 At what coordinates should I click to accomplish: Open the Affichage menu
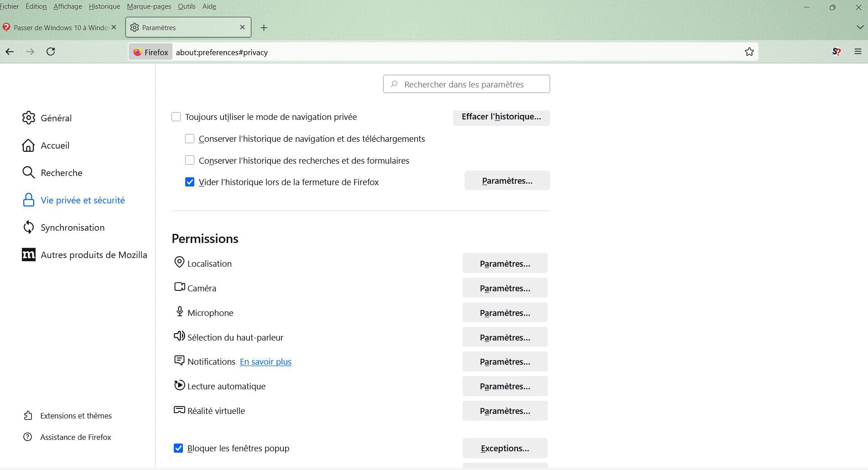68,6
